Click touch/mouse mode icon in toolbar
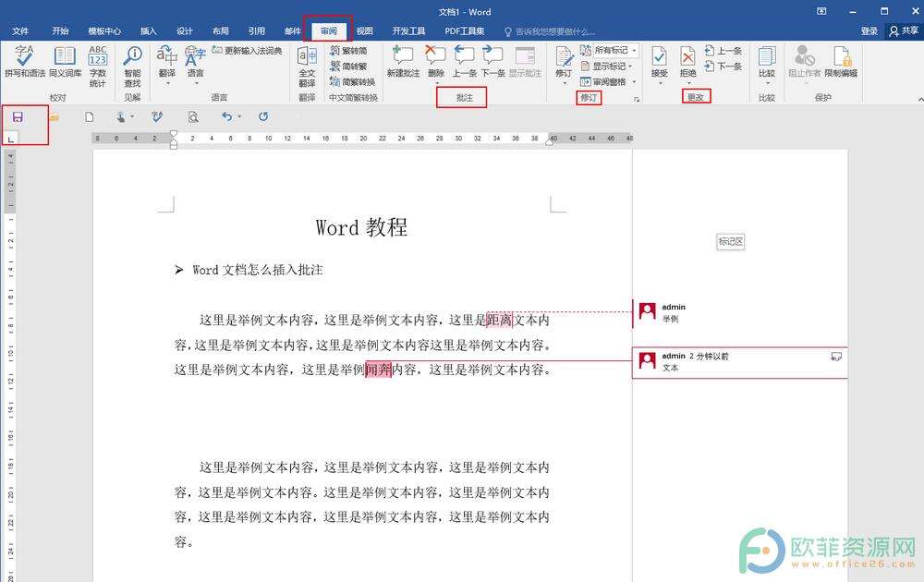This screenshot has height=582, width=924. (121, 117)
